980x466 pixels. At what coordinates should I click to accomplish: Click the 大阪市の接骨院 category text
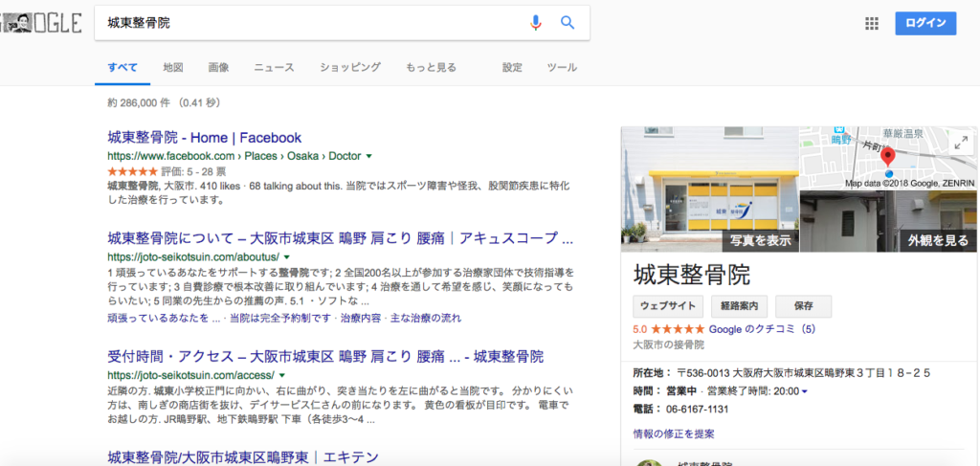(x=668, y=344)
